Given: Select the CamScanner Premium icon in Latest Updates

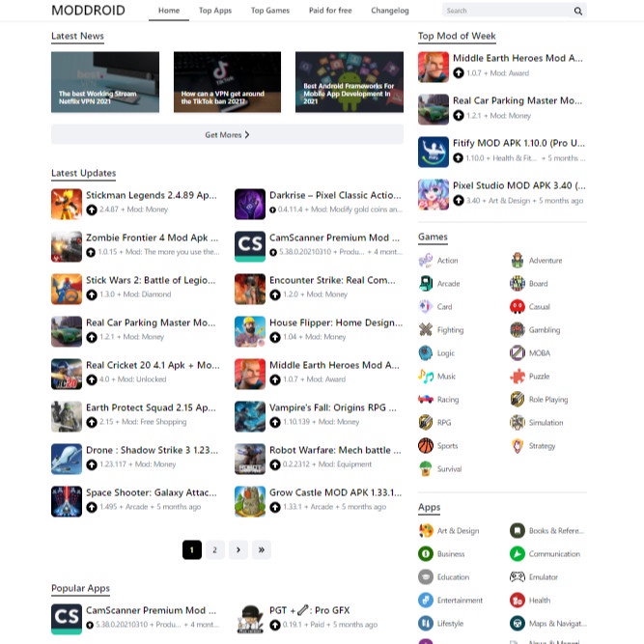Looking at the screenshot, I should pyautogui.click(x=249, y=245).
